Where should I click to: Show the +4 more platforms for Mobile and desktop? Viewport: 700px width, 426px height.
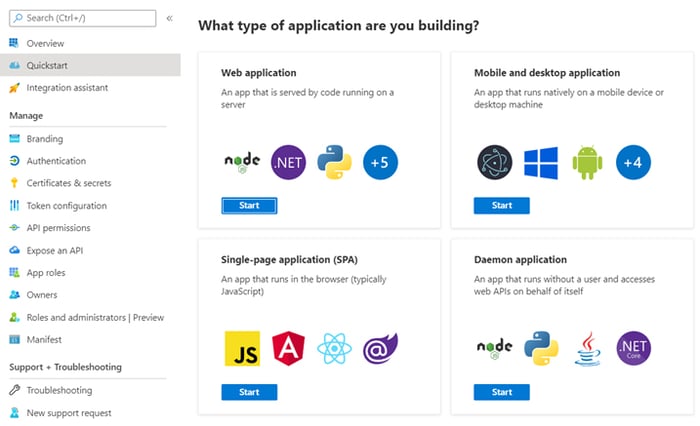pyautogui.click(x=633, y=162)
